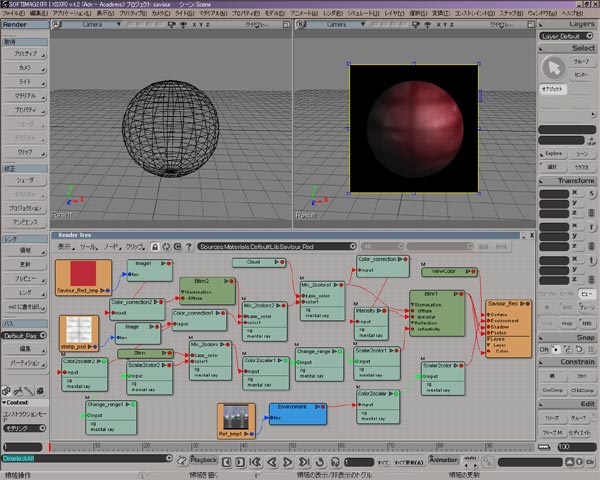Toggle the Render Tree lock icon
600x480 pixels.
point(155,247)
